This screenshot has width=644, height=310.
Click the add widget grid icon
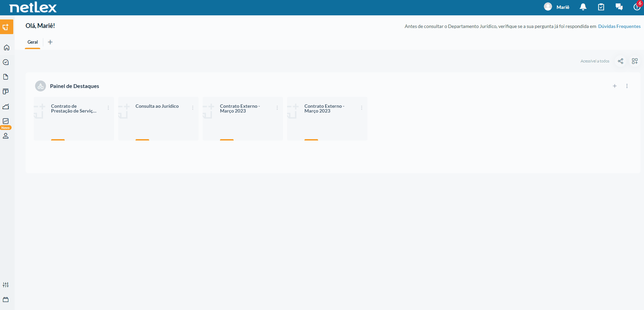pyautogui.click(x=635, y=61)
